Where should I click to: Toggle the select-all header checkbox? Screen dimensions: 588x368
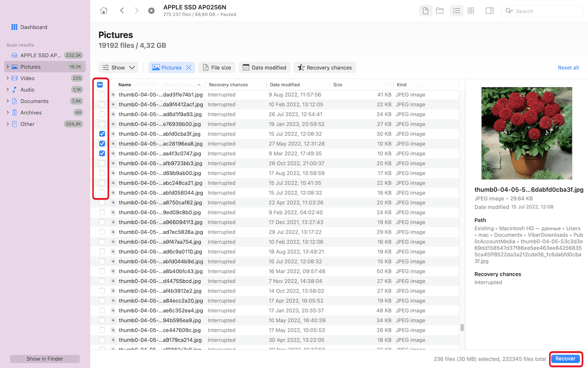pyautogui.click(x=100, y=85)
